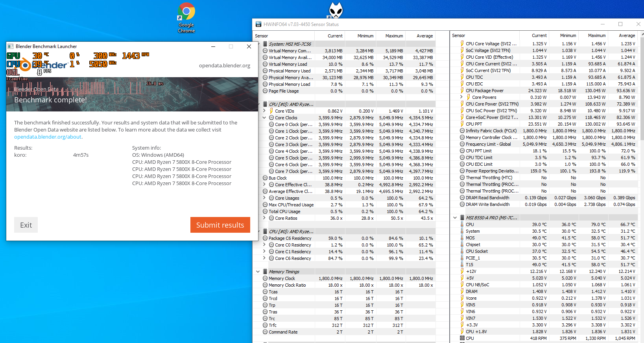Viewport: 644px width, 343px height.
Task: Click the 4m57s koro benchmark result
Action: [x=81, y=155]
